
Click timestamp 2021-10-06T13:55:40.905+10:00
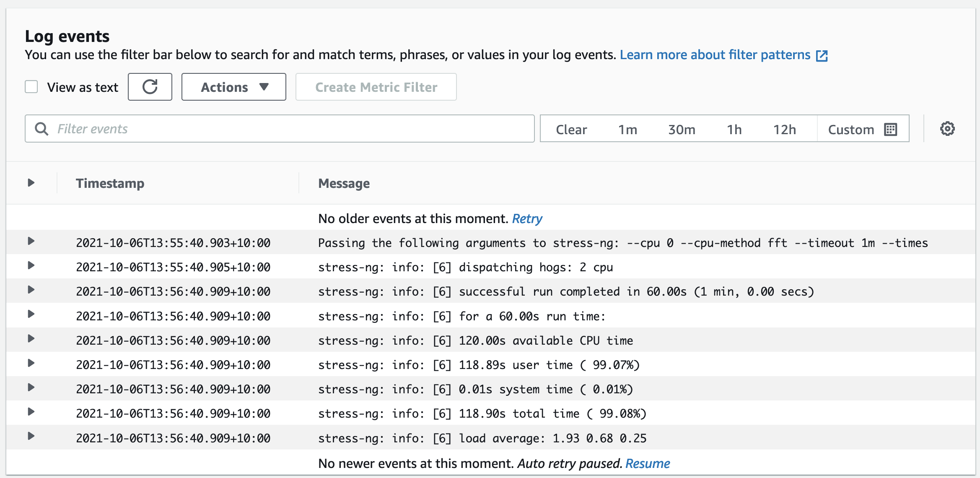point(173,267)
